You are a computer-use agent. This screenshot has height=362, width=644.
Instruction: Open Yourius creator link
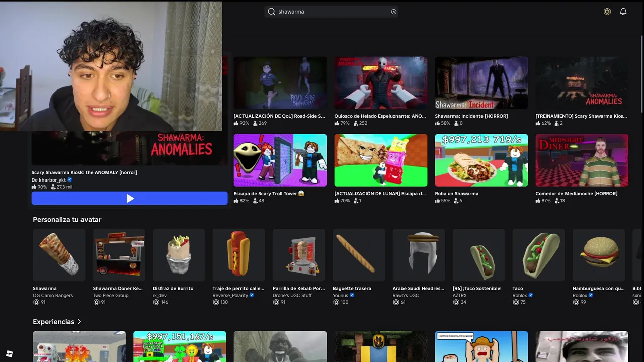[x=340, y=296]
